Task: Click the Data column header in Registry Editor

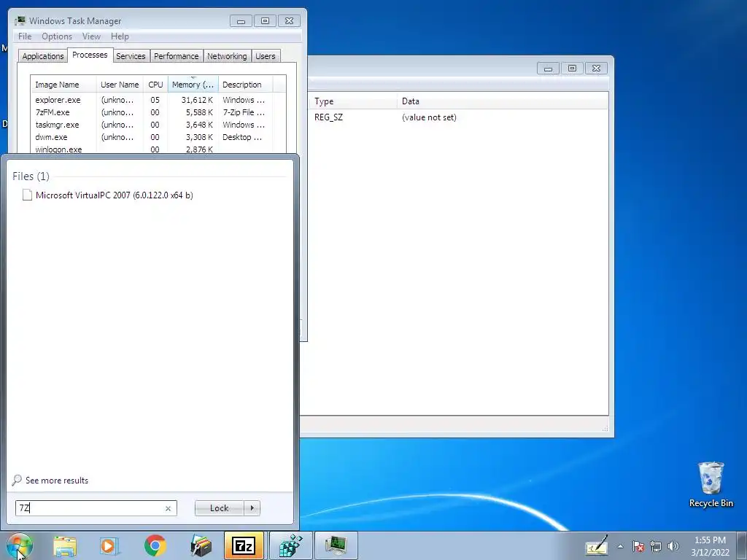Action: click(x=503, y=101)
